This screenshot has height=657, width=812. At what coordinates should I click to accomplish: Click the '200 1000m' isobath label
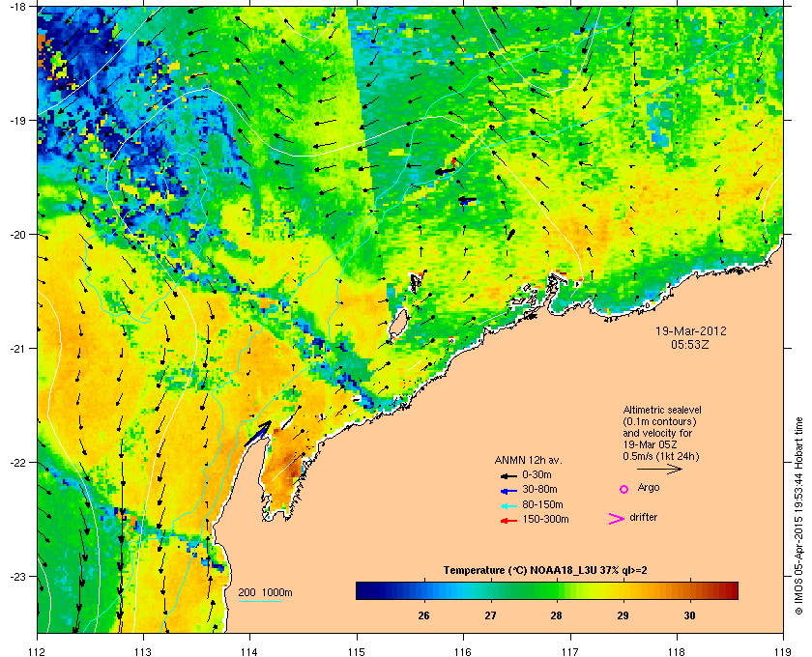click(x=265, y=592)
